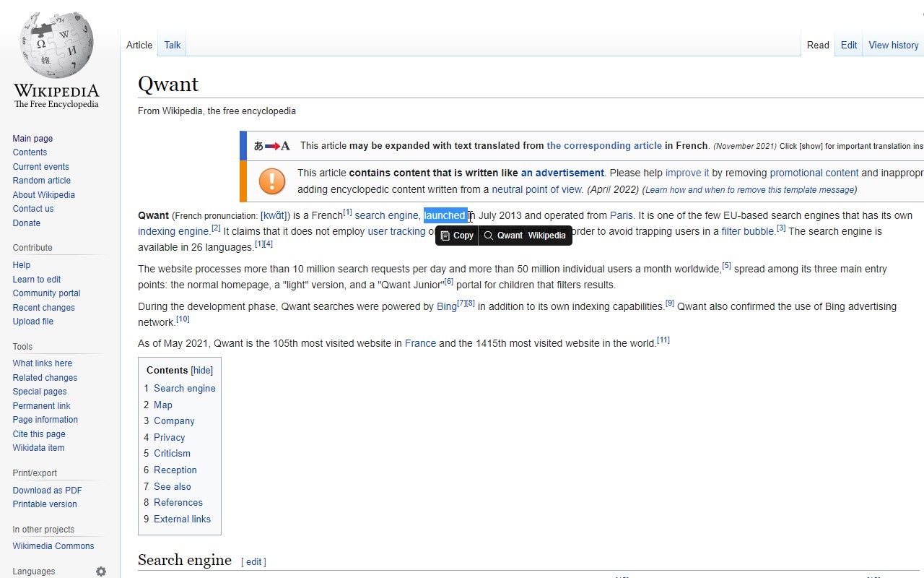Open the Wikidata item
Screen dimensions: 924x578
pyautogui.click(x=38, y=448)
